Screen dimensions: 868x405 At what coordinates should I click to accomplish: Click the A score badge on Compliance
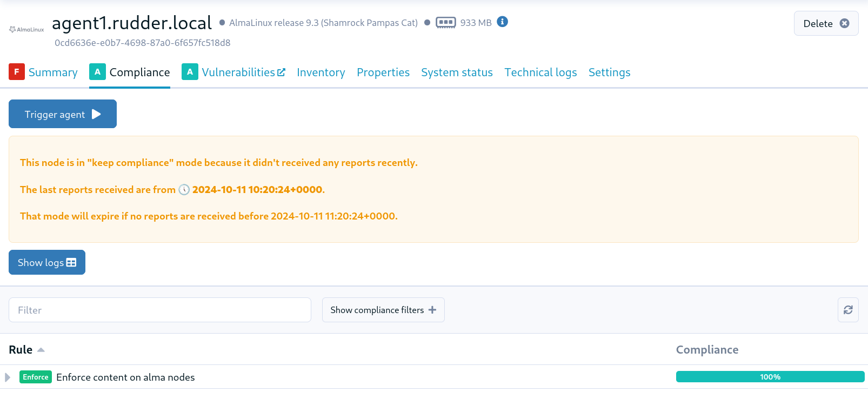pos(97,72)
